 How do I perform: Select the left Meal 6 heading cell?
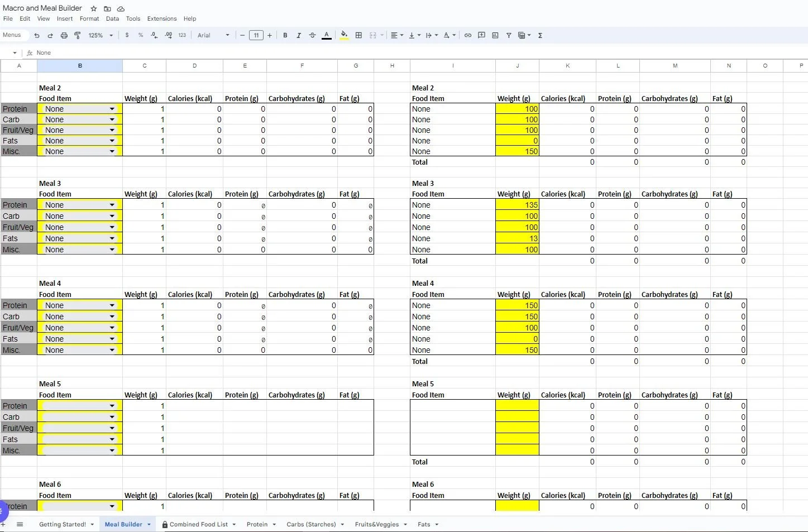tap(80, 484)
